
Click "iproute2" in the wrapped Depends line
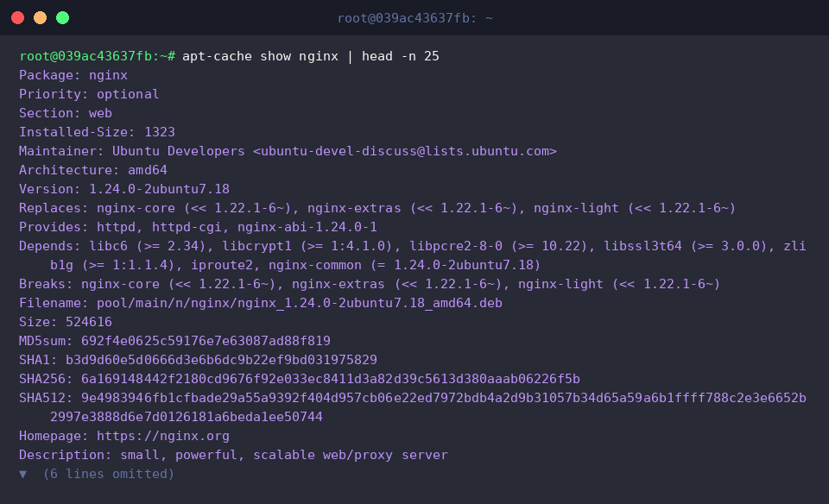pyautogui.click(x=222, y=265)
